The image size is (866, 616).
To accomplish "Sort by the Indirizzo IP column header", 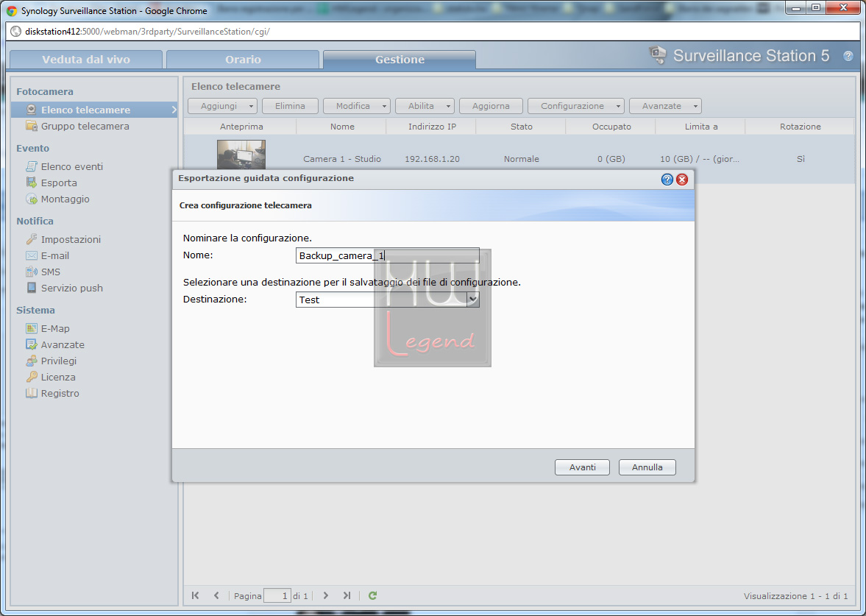I will tap(432, 127).
